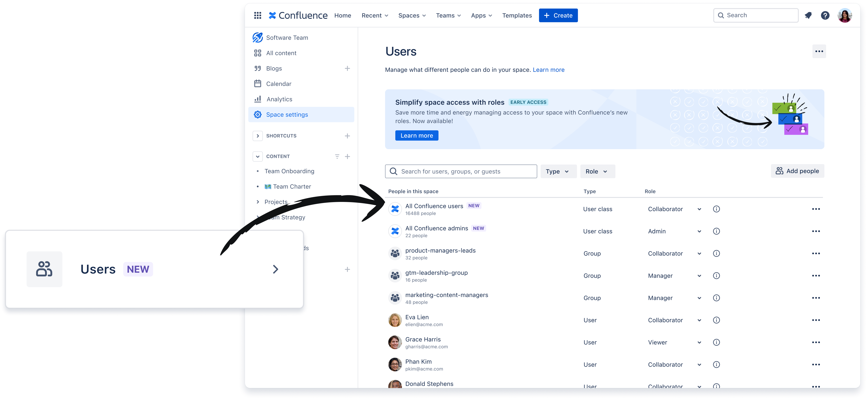
Task: Click the add Blog plus icon
Action: point(347,68)
